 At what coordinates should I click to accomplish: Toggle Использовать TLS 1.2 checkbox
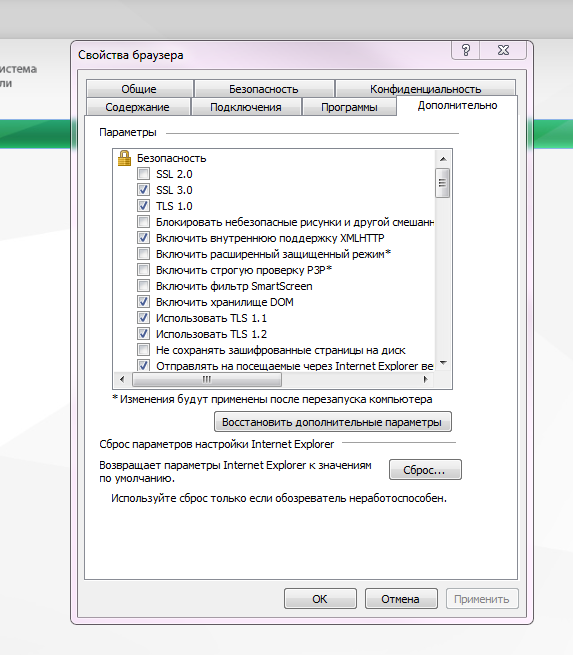(x=143, y=334)
